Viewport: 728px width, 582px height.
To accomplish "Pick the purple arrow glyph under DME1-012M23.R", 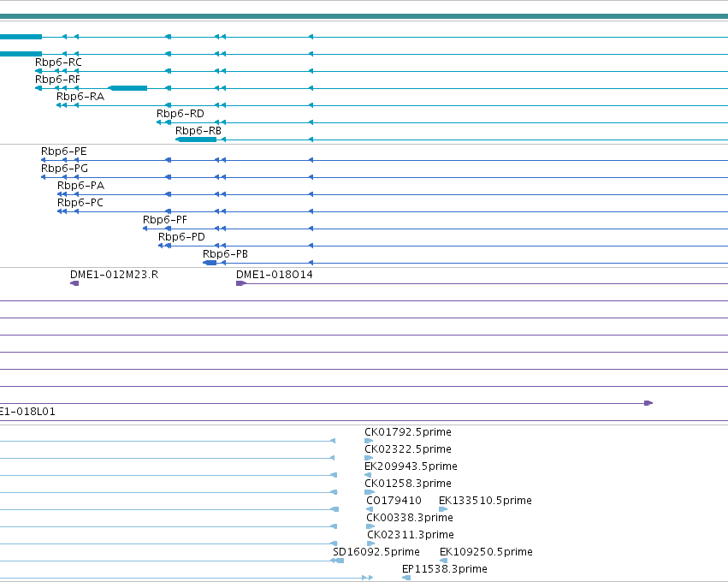I will (74, 283).
